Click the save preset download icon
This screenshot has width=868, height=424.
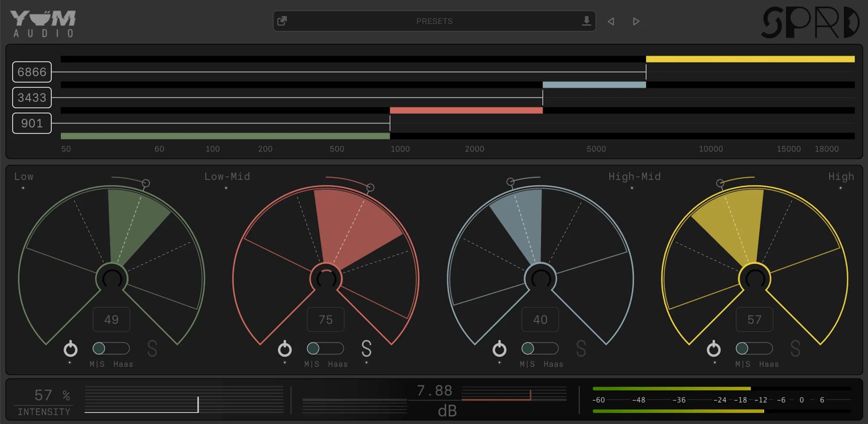pos(586,20)
